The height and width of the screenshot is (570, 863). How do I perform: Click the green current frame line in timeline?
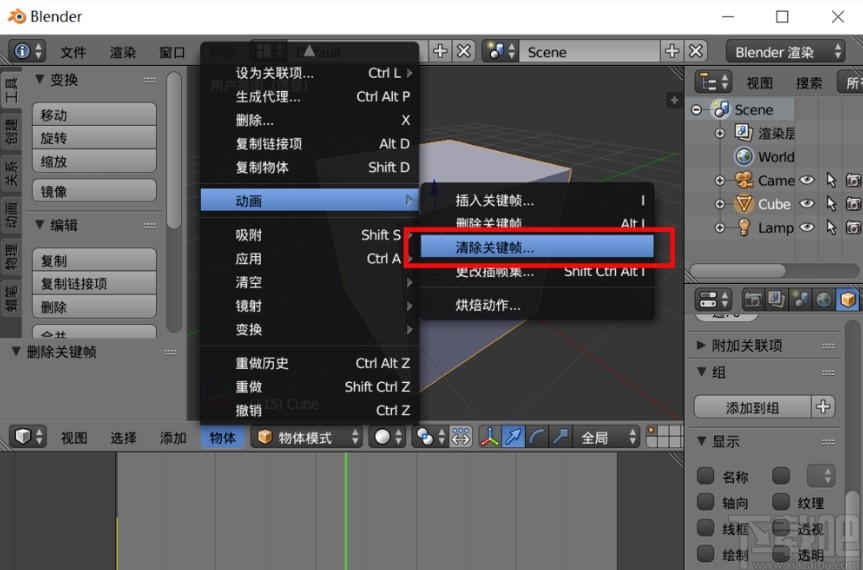point(346,511)
